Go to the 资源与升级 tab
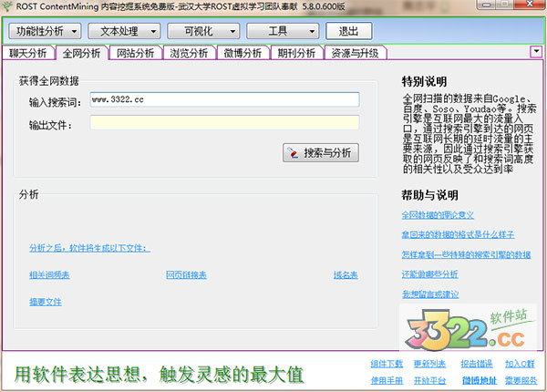The width and height of the screenshot is (547, 392). pos(356,53)
